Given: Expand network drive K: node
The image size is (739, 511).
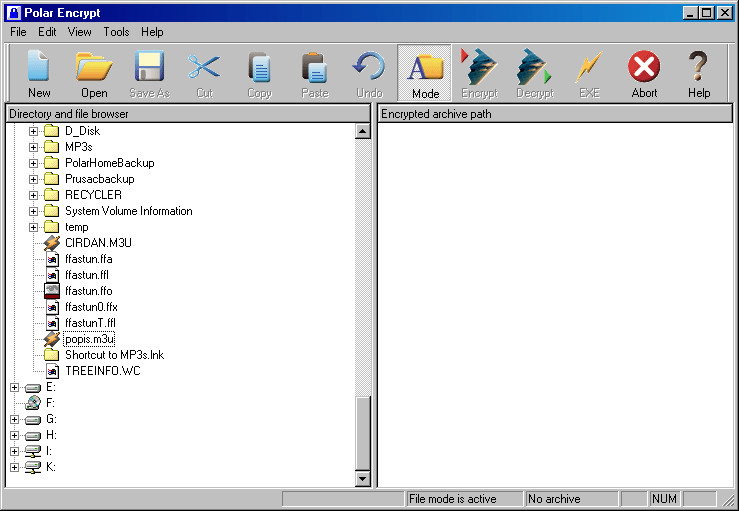Looking at the screenshot, I should pyautogui.click(x=15, y=468).
